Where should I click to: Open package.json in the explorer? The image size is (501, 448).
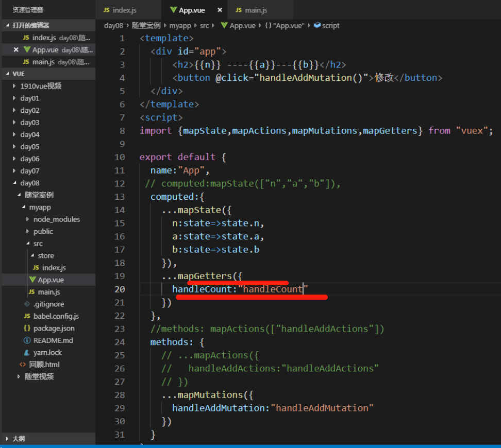click(48, 328)
